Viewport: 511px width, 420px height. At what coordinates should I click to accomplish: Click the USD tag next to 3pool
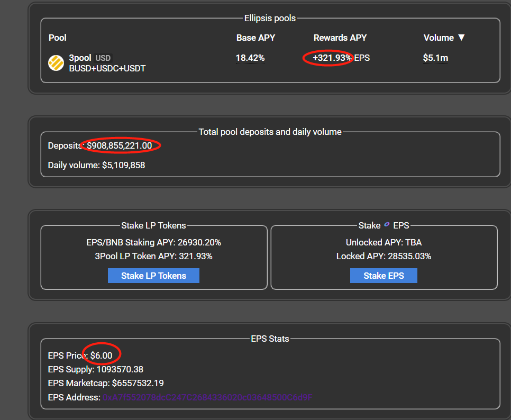[x=103, y=58]
